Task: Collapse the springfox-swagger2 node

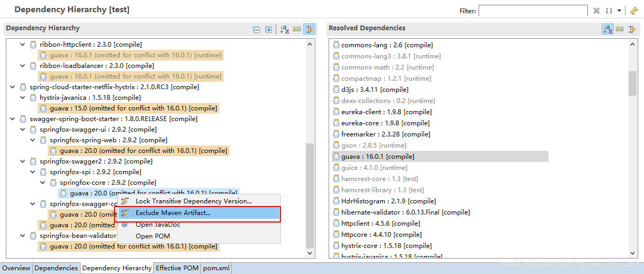Action: click(23, 161)
